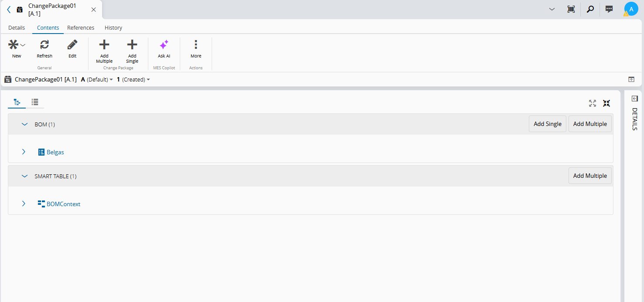Collapse the ribbon with the header toggle icon
The height and width of the screenshot is (302, 644).
(x=631, y=79)
